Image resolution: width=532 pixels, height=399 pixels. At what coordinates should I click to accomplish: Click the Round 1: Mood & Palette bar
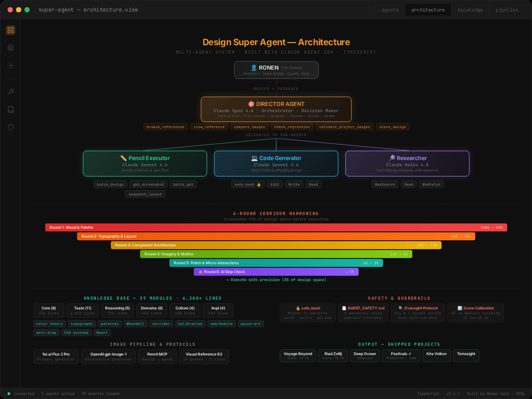pos(276,227)
